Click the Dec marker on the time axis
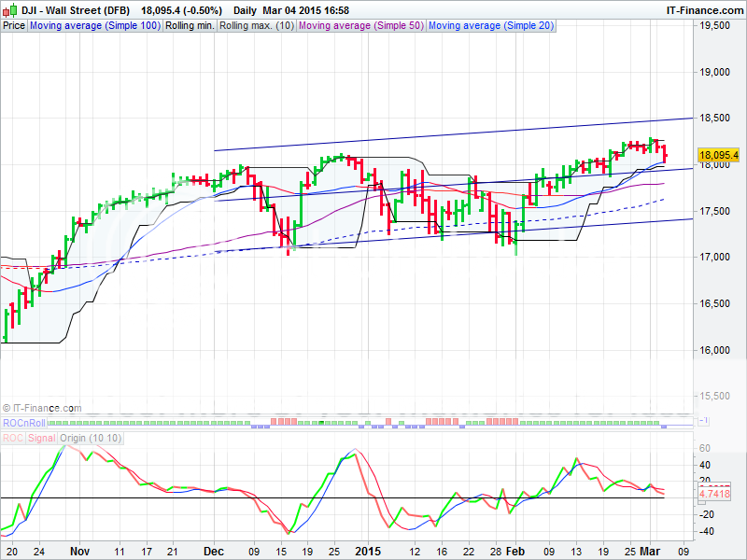The image size is (747, 560). pyautogui.click(x=214, y=552)
